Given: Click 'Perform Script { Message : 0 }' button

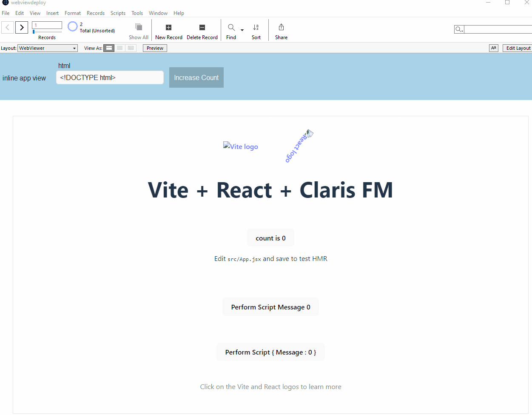Looking at the screenshot, I should (270, 352).
